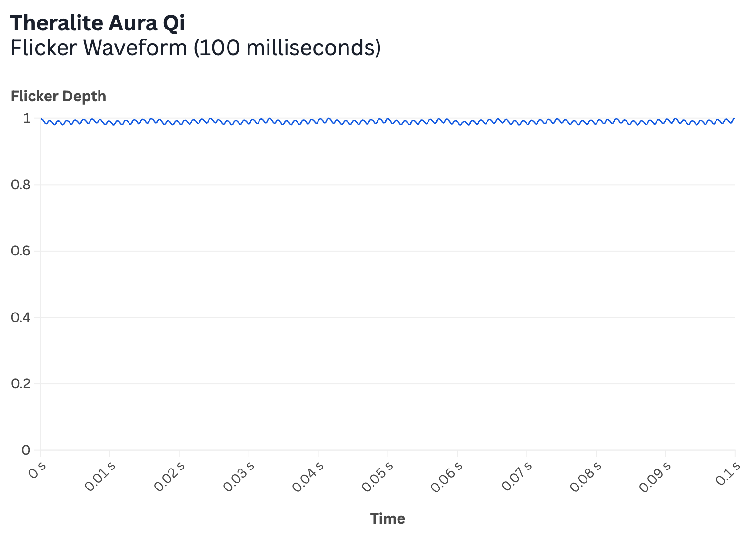Image resolution: width=756 pixels, height=547 pixels.
Task: Click the 0.03 s time tick label
Action: (239, 476)
